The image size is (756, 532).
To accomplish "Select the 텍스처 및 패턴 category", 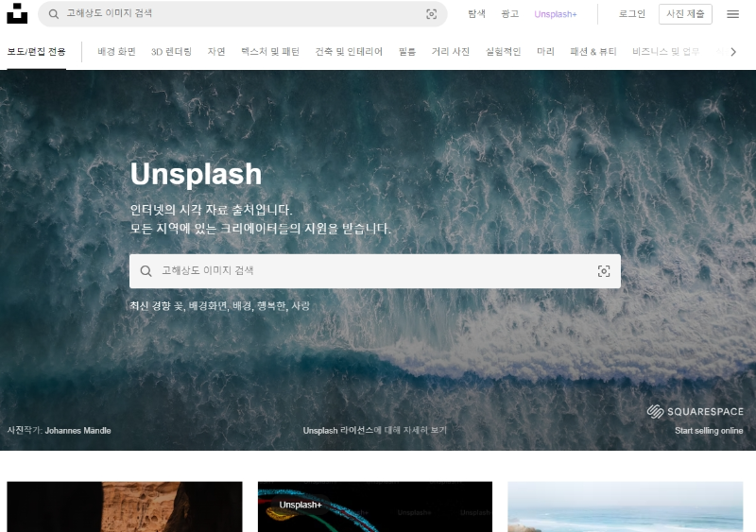I will pos(270,52).
